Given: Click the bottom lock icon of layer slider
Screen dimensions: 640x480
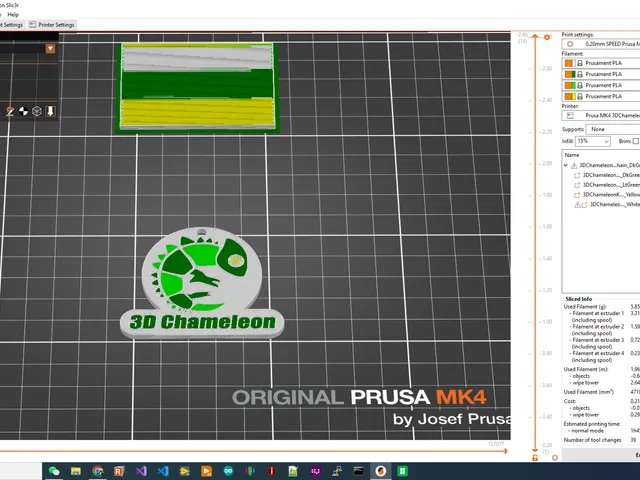Looking at the screenshot, I should (535, 458).
